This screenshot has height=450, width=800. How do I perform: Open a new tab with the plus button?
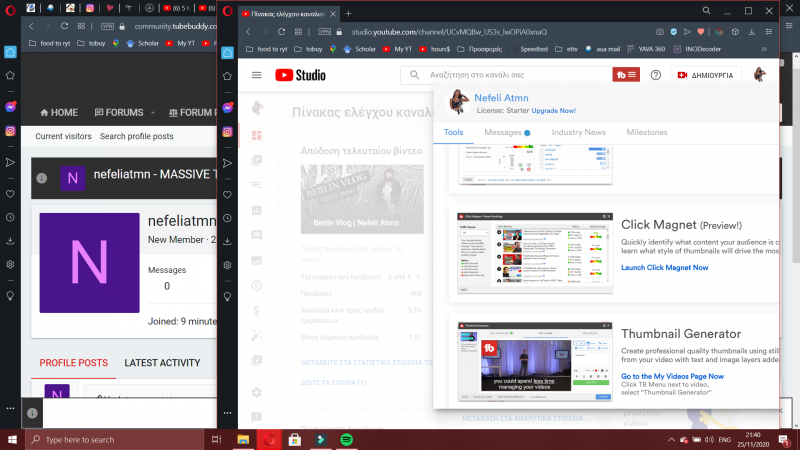coord(348,13)
